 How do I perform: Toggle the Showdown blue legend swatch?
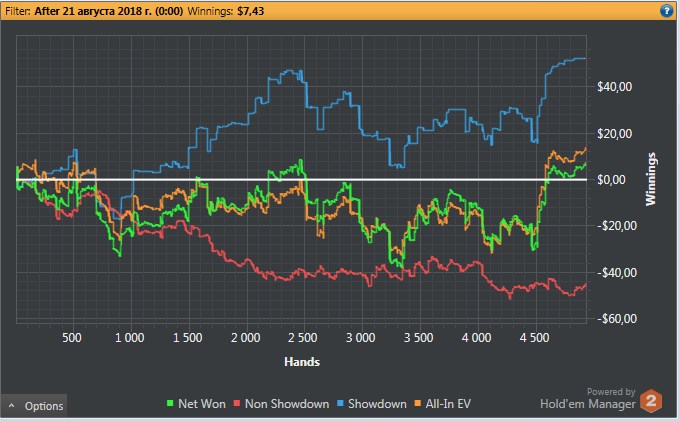(340, 404)
